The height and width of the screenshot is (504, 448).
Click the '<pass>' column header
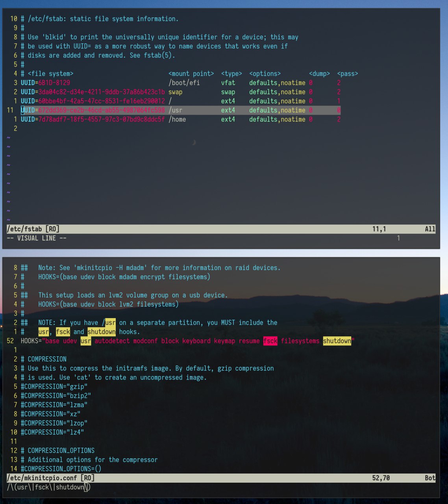click(348, 74)
